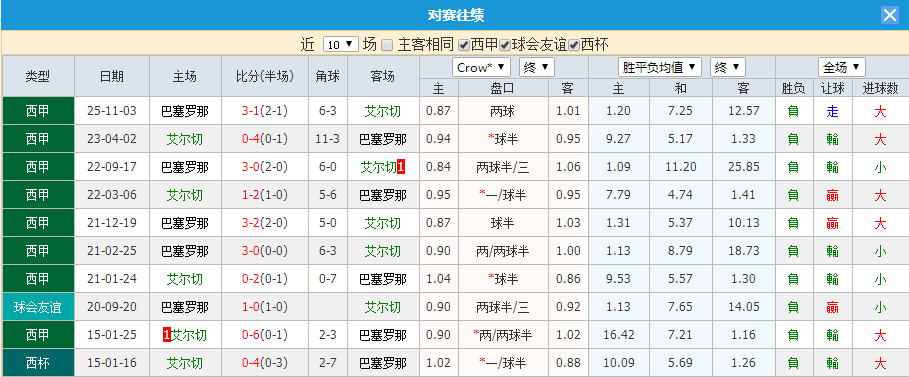Click the date 15-01-25
Viewport: 909px width, 377px height.
[112, 335]
